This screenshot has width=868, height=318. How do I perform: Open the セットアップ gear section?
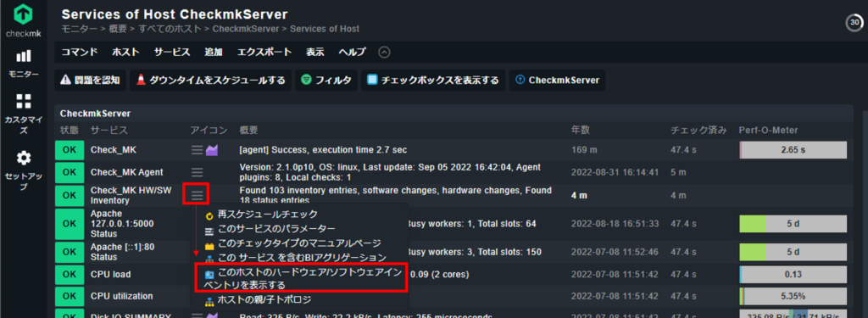[23, 170]
